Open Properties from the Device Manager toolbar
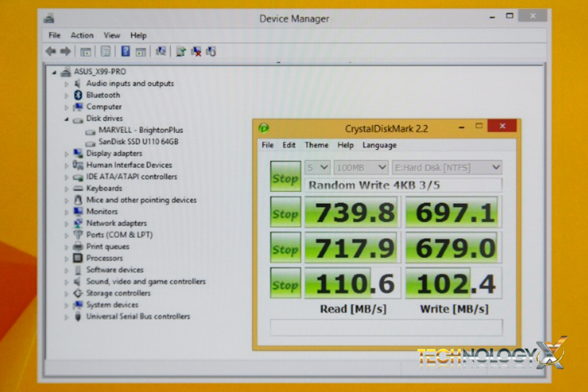The height and width of the screenshot is (392, 588). (106, 52)
